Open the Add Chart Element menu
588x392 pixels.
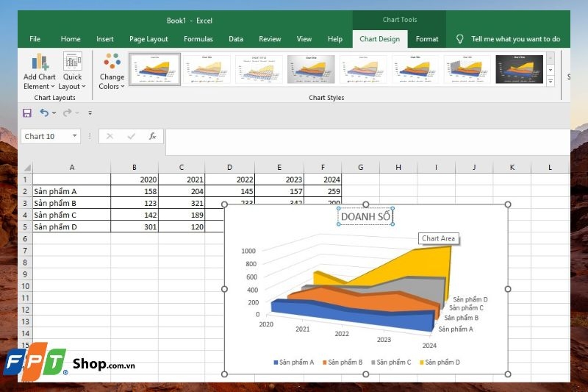(39, 71)
